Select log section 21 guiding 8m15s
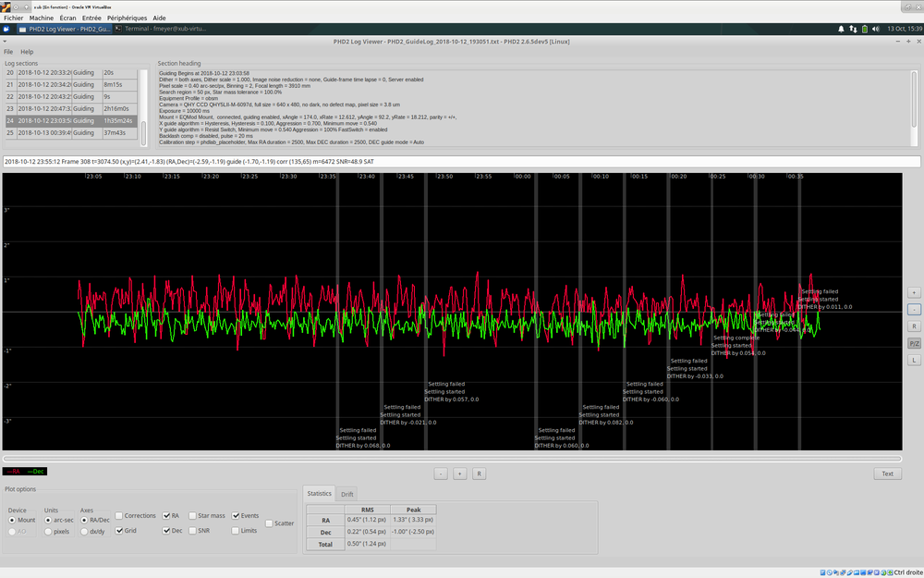The width and height of the screenshot is (924, 578). (x=71, y=84)
